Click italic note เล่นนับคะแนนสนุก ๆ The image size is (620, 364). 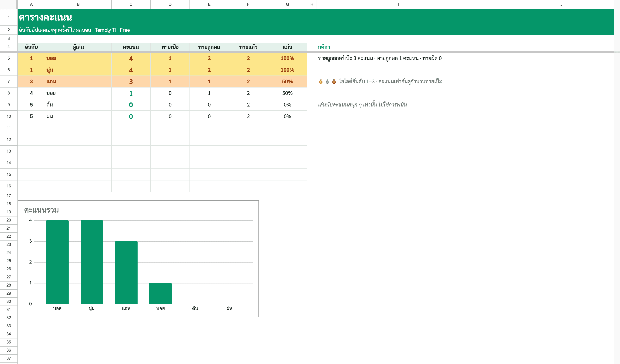[x=362, y=105]
